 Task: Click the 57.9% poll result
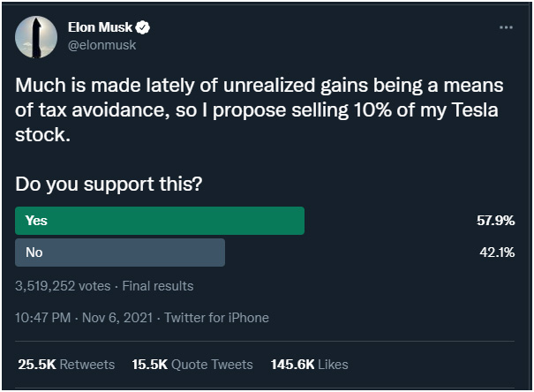click(x=495, y=221)
